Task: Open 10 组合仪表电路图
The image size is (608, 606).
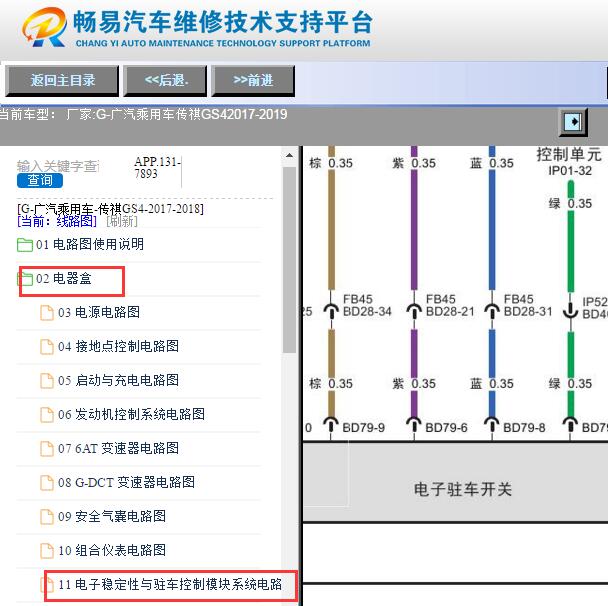Action: point(112,551)
